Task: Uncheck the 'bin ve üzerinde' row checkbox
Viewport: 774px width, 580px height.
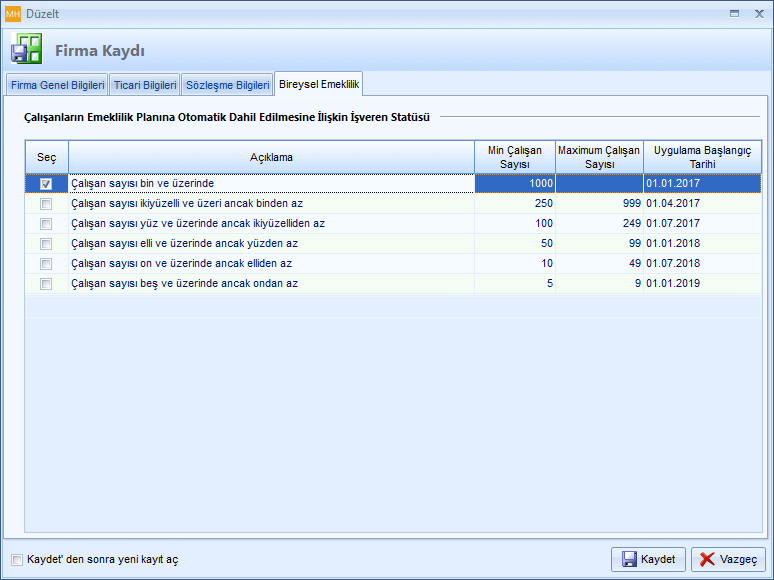Action: [x=46, y=184]
